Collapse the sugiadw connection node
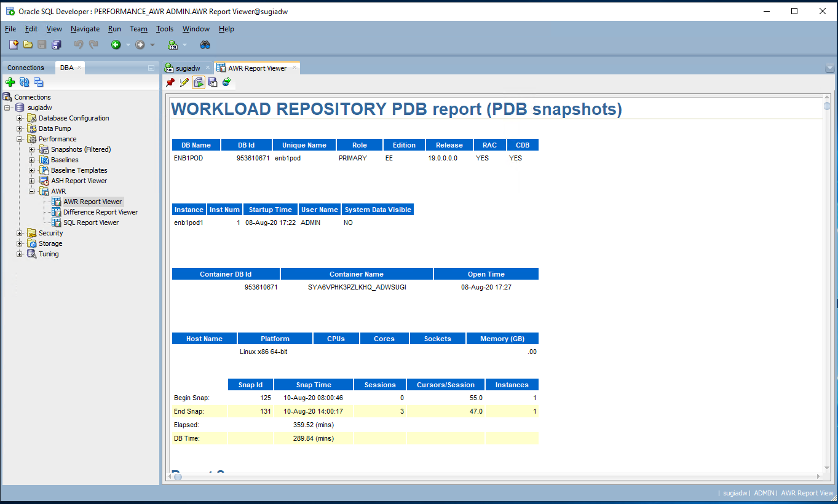 (7, 108)
